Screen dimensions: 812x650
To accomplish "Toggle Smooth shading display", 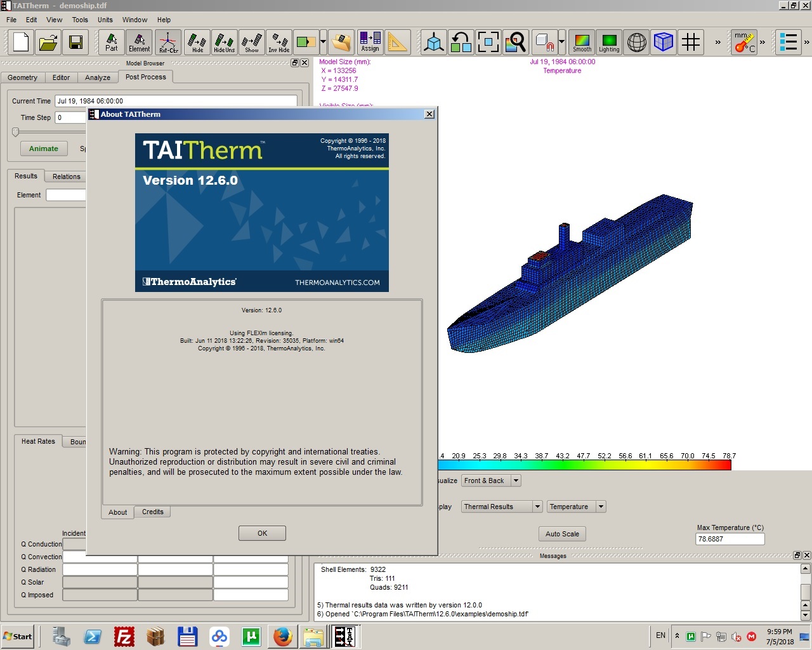I will (x=582, y=43).
